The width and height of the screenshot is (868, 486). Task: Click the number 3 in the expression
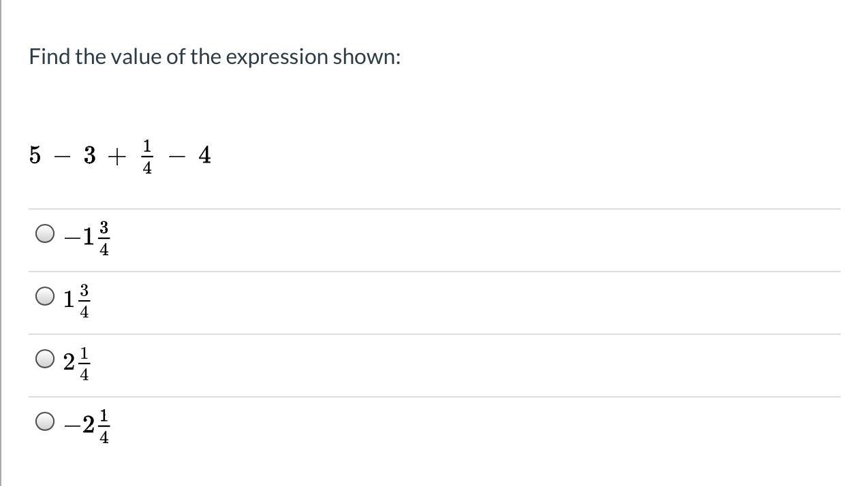90,155
